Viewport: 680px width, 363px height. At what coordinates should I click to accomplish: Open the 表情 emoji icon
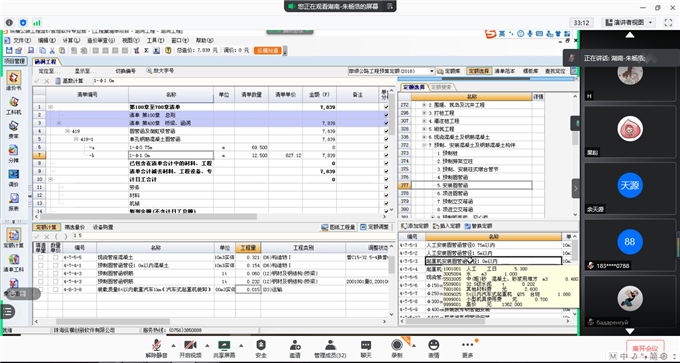433,345
